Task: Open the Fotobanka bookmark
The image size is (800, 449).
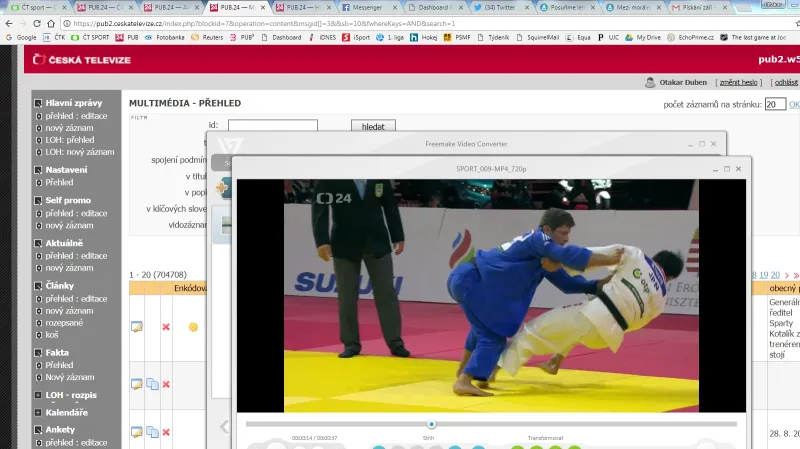Action: (164, 37)
